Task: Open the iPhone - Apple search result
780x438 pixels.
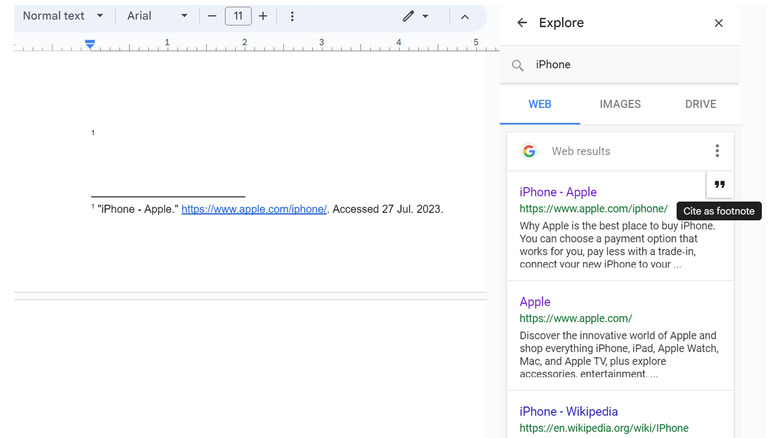Action: 558,192
